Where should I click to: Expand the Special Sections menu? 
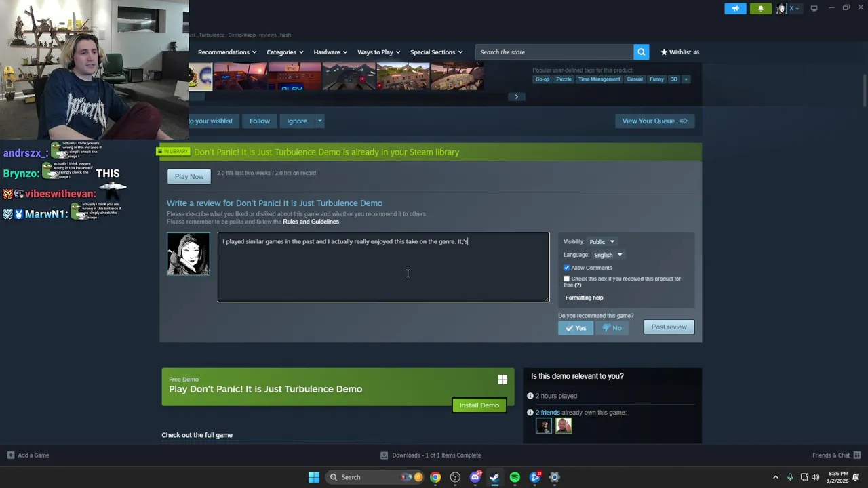click(x=436, y=52)
